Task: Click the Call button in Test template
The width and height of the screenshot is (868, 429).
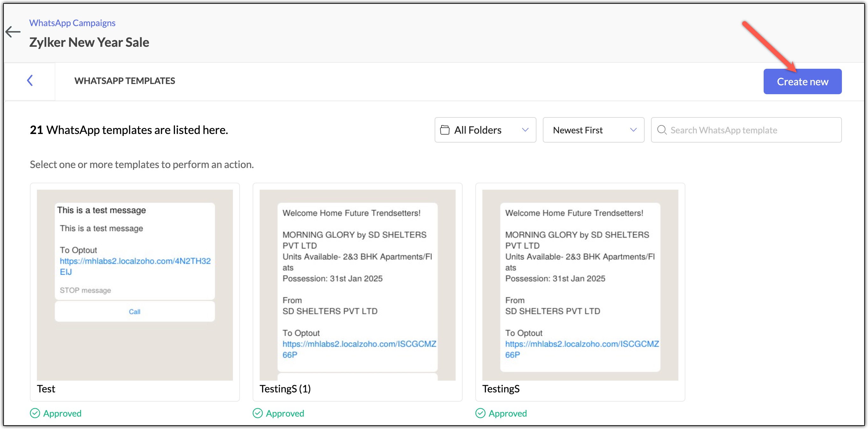Action: 135,312
